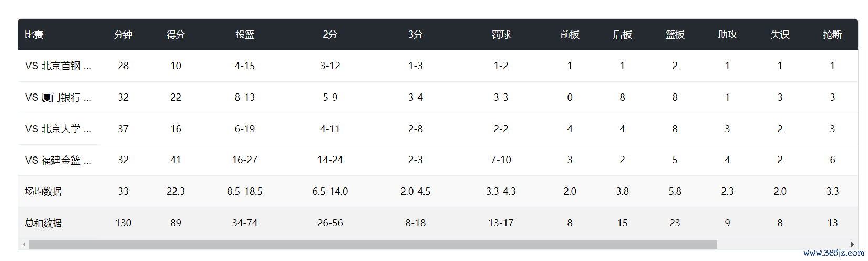This screenshot has height=261, width=868.
Task: Click the horizontal scrollbar thumb
Action: 373,245
